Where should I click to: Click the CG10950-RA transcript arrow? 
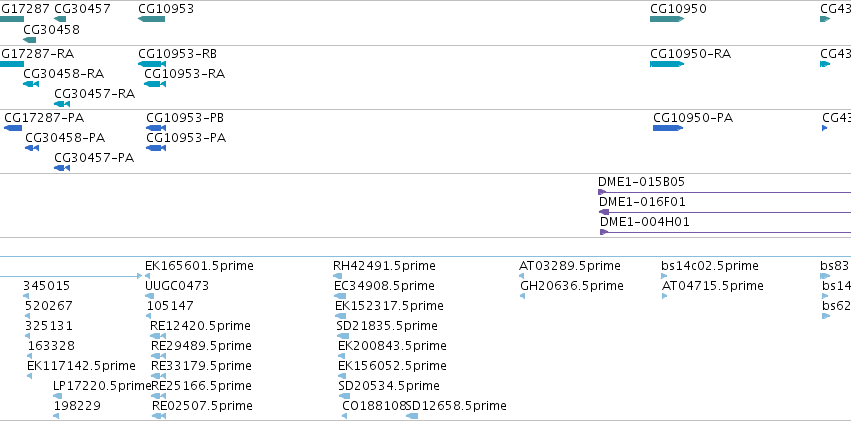pos(667,64)
